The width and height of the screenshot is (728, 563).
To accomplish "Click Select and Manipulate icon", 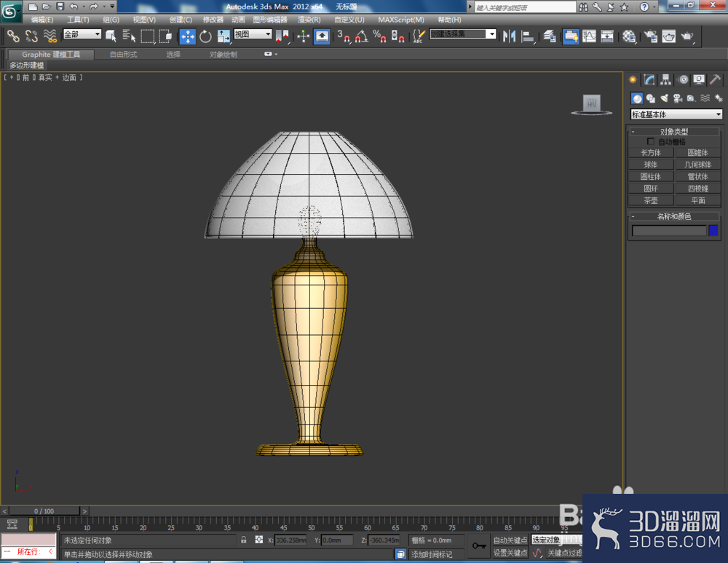I will point(303,36).
